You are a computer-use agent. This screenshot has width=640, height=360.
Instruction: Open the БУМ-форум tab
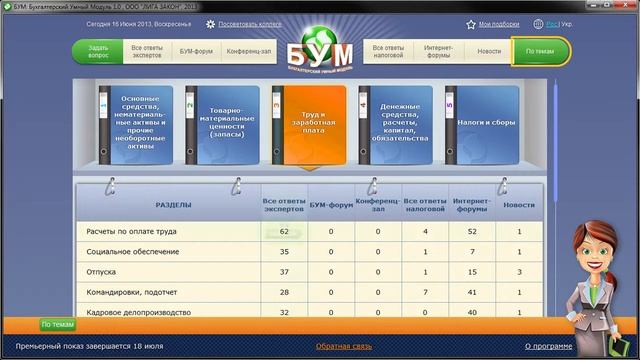coord(196,51)
